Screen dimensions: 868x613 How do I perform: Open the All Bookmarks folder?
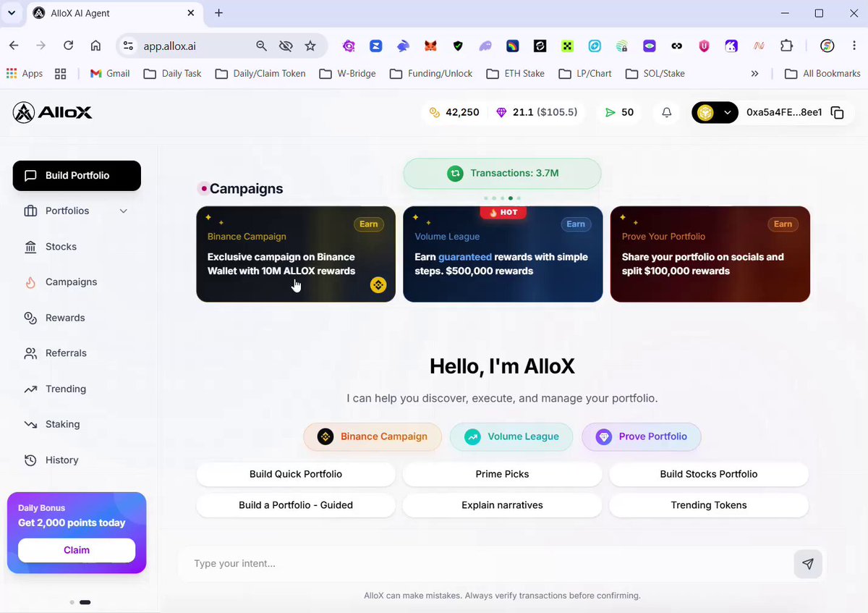tap(822, 73)
